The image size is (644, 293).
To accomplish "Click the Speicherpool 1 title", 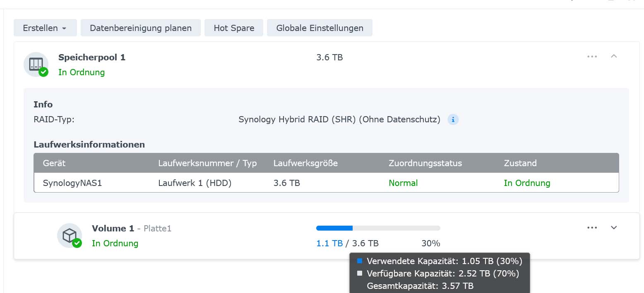I will click(x=92, y=57).
